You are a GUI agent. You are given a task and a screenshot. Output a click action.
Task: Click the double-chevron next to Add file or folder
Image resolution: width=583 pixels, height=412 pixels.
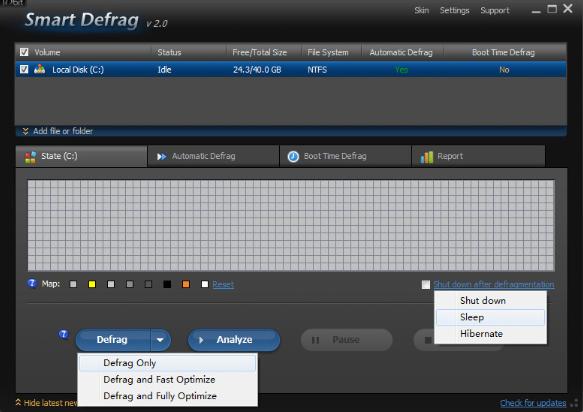pos(25,131)
